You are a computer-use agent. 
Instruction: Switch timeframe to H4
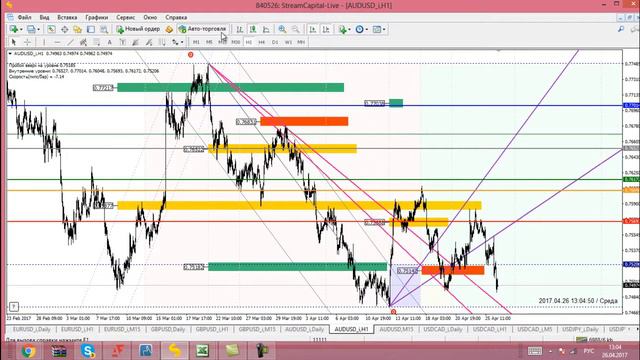click(262, 42)
